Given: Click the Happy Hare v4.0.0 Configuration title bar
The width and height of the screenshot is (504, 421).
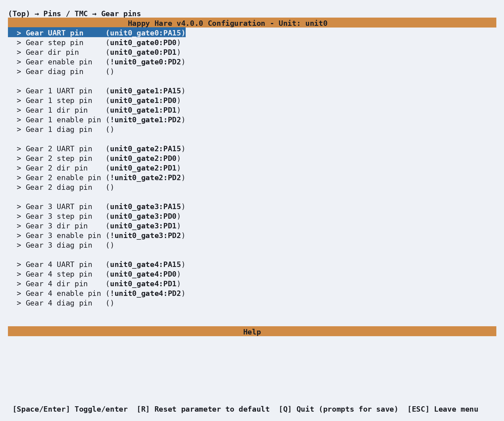Looking at the screenshot, I should coord(252,23).
